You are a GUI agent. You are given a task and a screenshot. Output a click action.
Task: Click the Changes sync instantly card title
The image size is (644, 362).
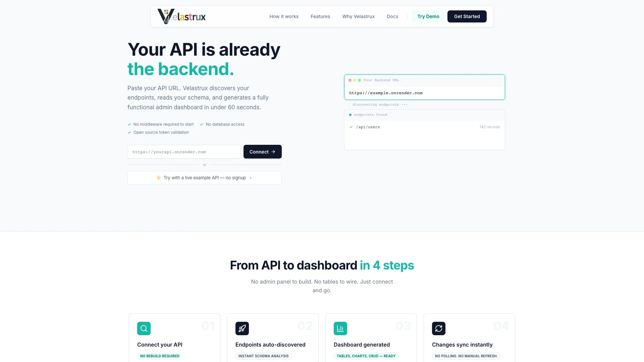462,345
